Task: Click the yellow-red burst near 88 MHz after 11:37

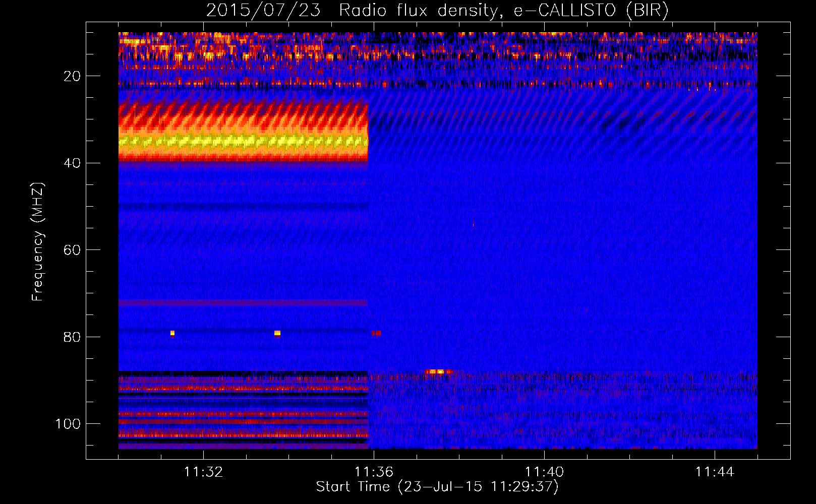Action: pos(439,372)
